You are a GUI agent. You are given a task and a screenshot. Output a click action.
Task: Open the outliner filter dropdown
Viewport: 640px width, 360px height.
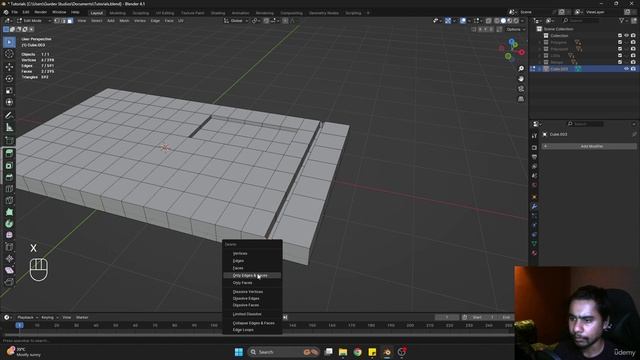(x=623, y=20)
